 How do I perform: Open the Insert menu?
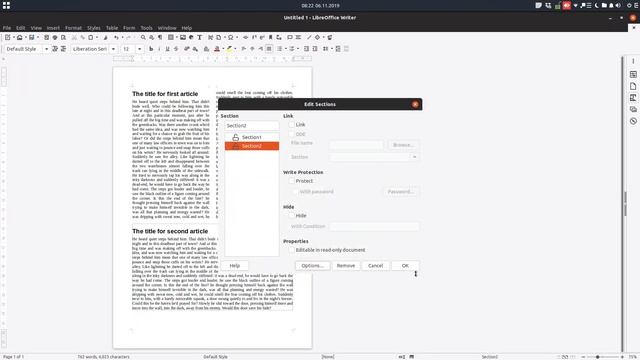(x=53, y=28)
